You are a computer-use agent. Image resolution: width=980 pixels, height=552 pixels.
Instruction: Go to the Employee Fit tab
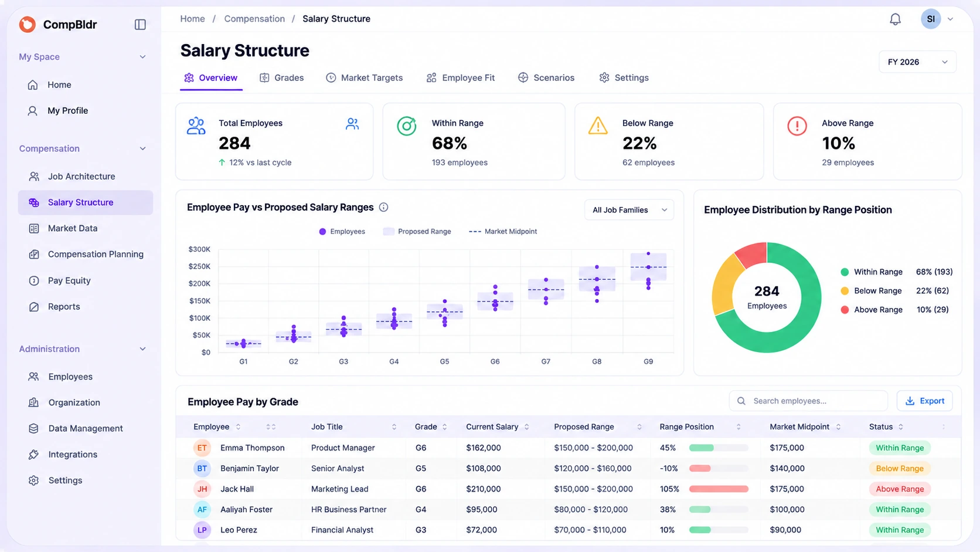(461, 78)
